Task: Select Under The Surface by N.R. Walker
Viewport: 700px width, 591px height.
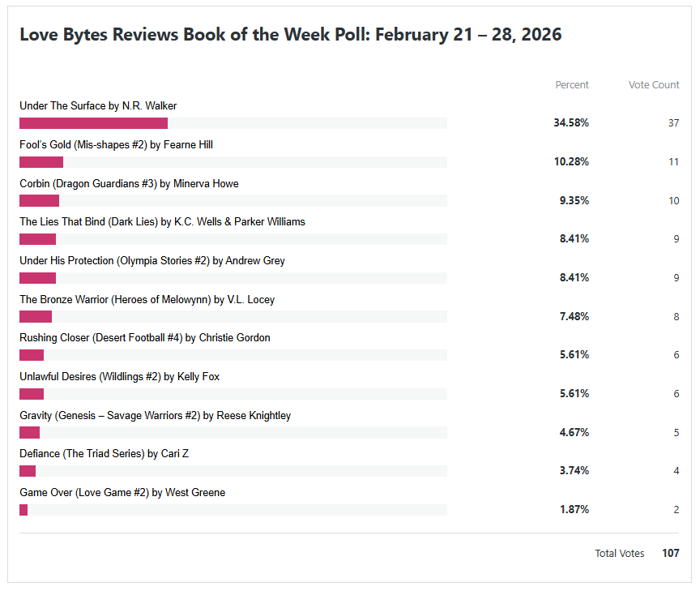Action: click(98, 106)
